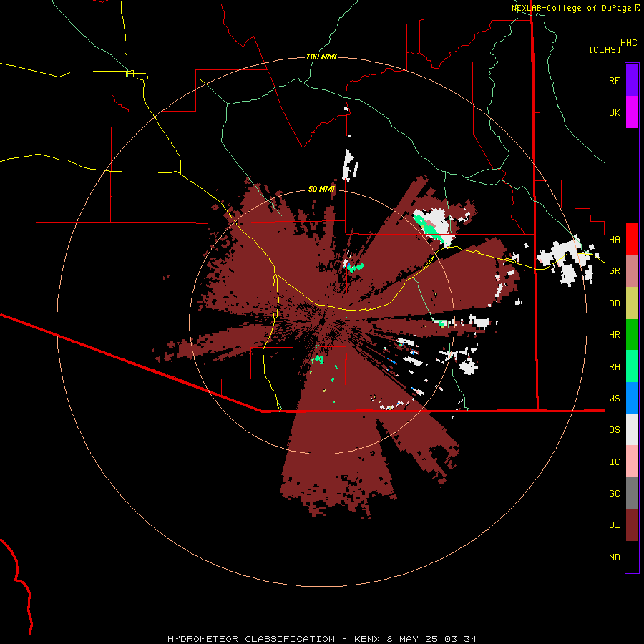Click the WS blue legend swatch
644x644 pixels.
tap(632, 398)
